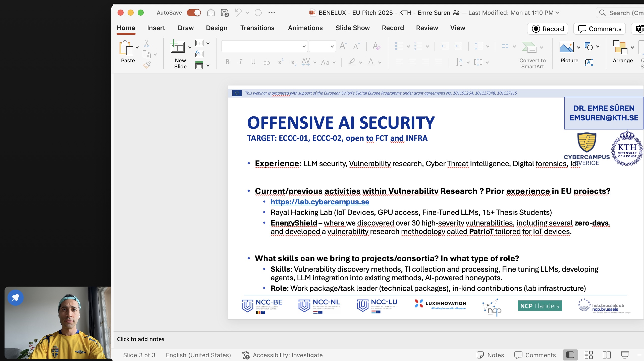Toggle Normal view button in status bar
Screen dimensions: 644x361
click(x=570, y=355)
